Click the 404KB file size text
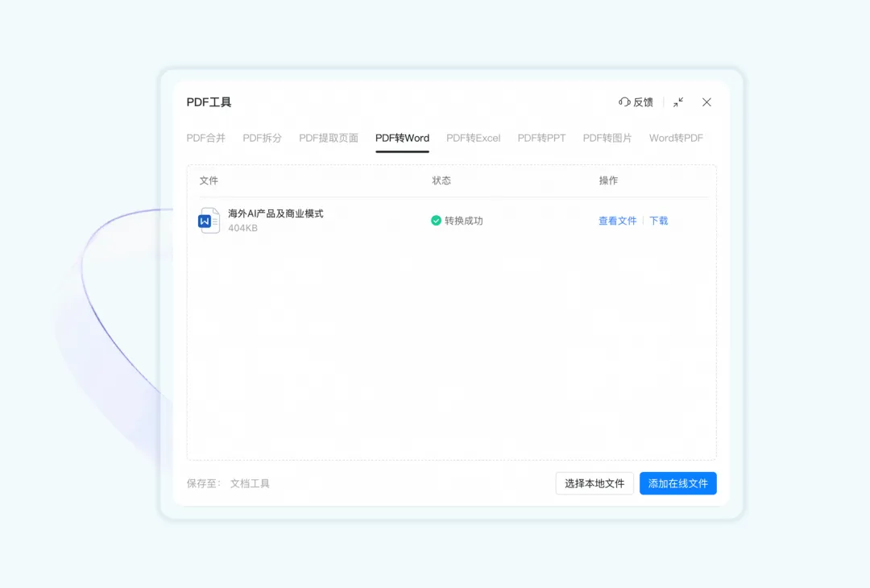 242,228
